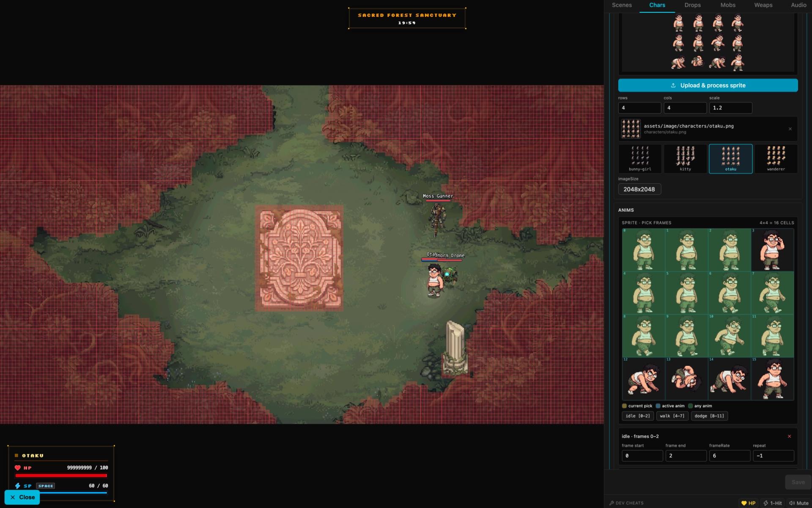The width and height of the screenshot is (812, 508).
Task: Open the Mobs tab
Action: [728, 5]
